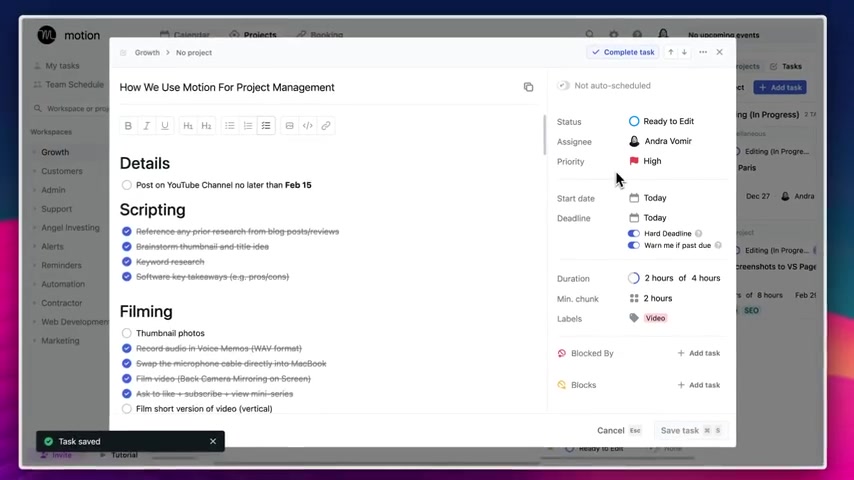Screen dimensions: 854x480
Task: Change duration '2 hours' value
Action: click(658, 278)
